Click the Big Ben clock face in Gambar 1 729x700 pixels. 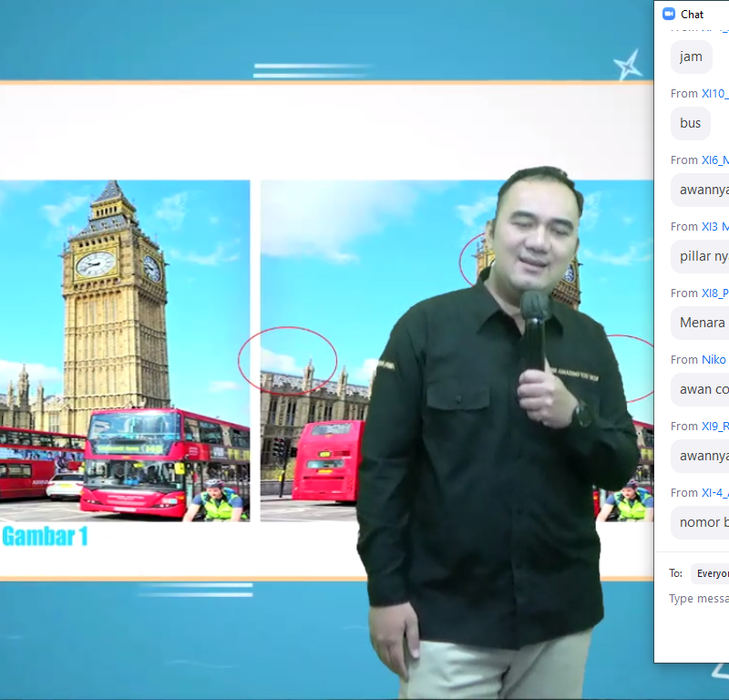tap(95, 263)
